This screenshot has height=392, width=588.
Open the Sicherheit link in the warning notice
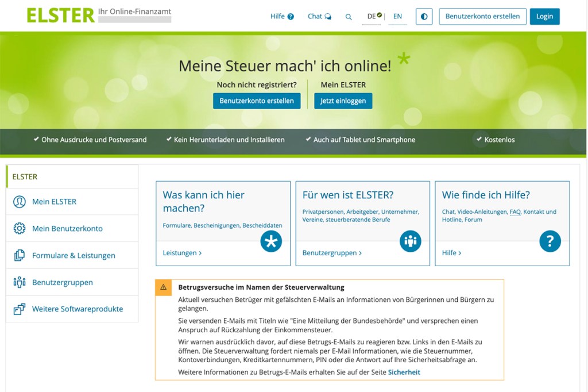[404, 372]
